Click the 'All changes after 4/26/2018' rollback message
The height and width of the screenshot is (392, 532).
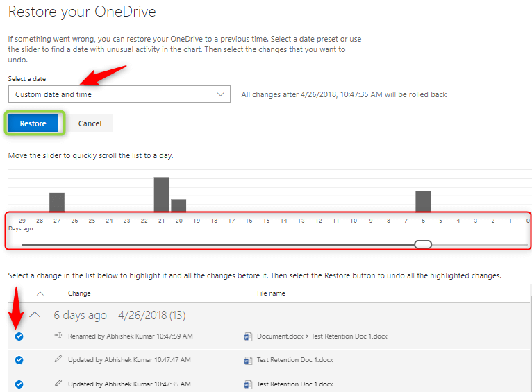(x=344, y=94)
